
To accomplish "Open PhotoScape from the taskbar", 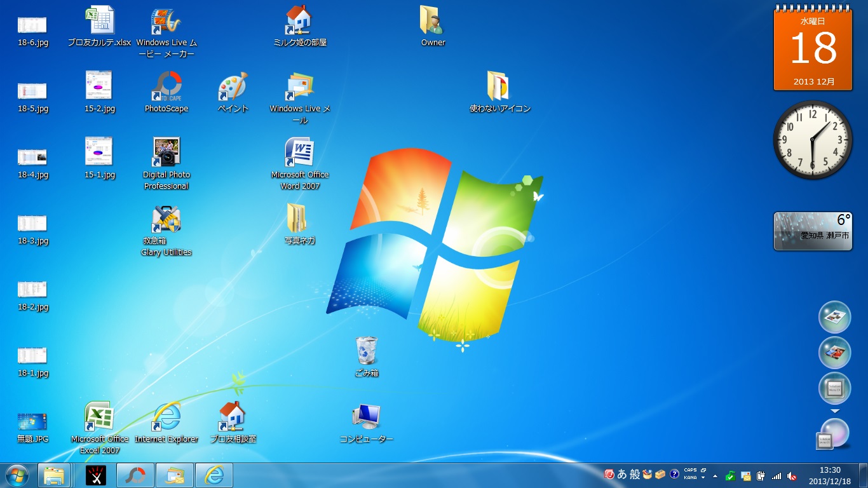I will (x=135, y=475).
